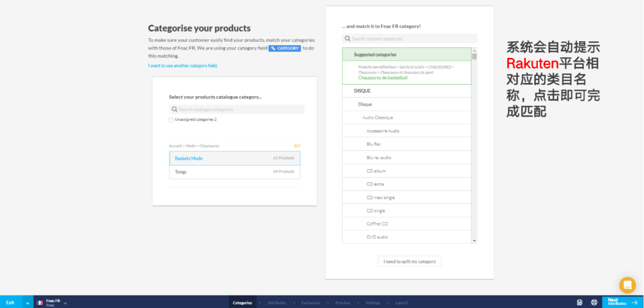Screen dimensions: 644x308
Task: Click the category list scroll down arrow
Action: click(x=475, y=241)
